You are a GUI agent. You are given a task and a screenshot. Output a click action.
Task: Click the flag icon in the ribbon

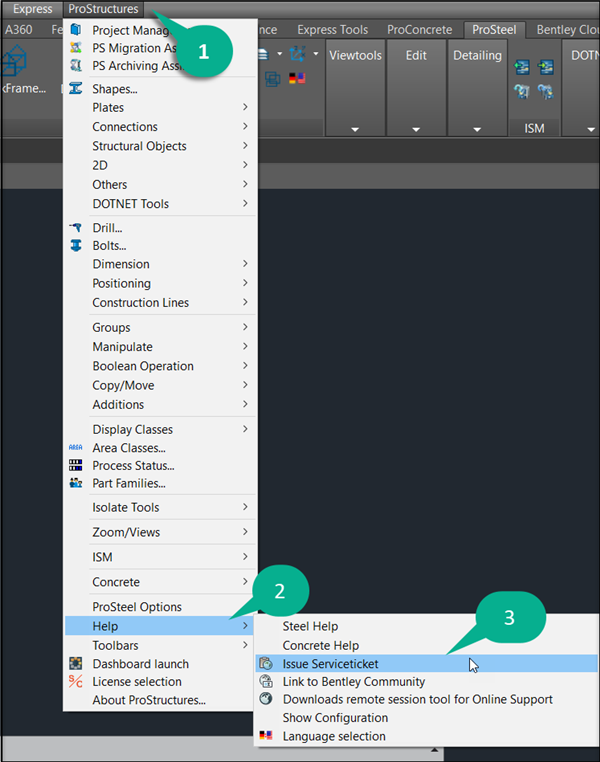point(297,78)
